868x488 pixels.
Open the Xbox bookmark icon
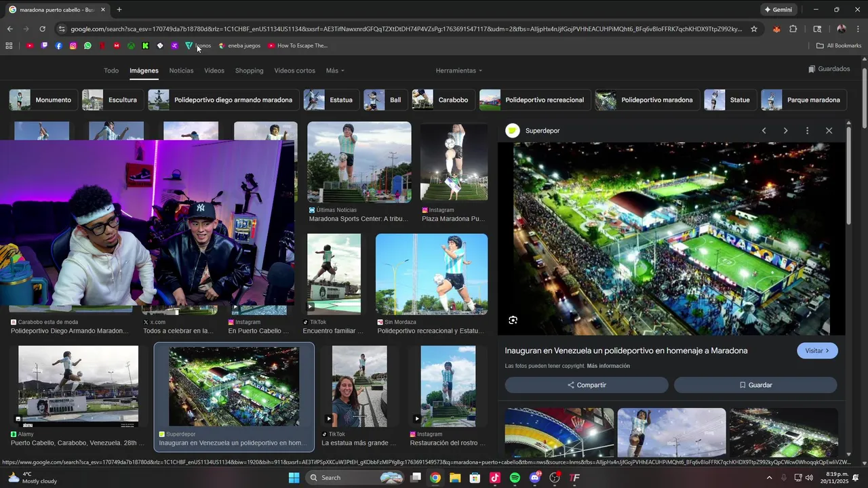[131, 45]
